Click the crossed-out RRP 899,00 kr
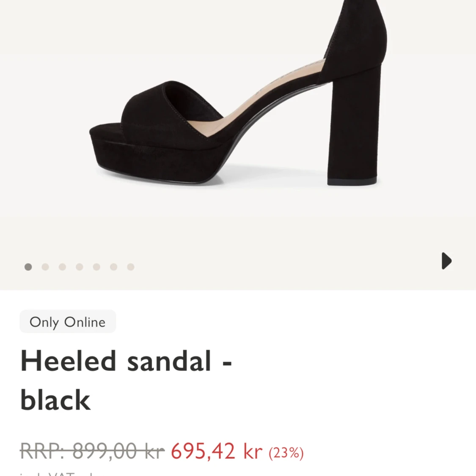The height and width of the screenshot is (476, 476). coord(92,451)
